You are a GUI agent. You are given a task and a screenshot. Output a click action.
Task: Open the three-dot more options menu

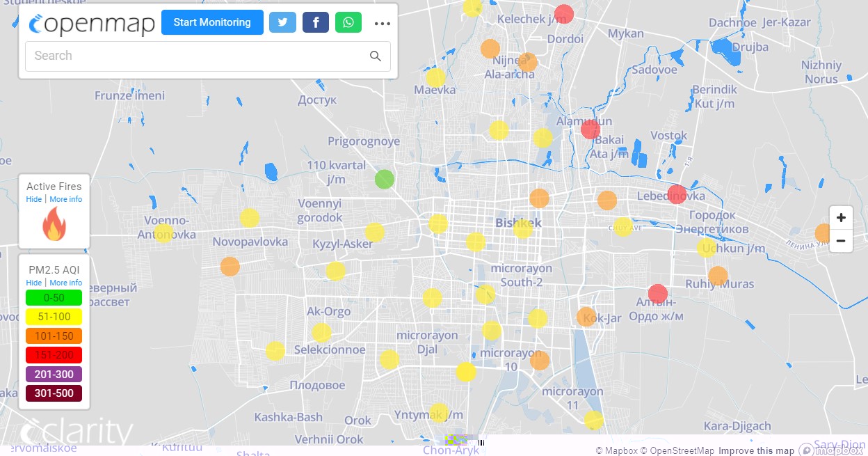point(382,23)
